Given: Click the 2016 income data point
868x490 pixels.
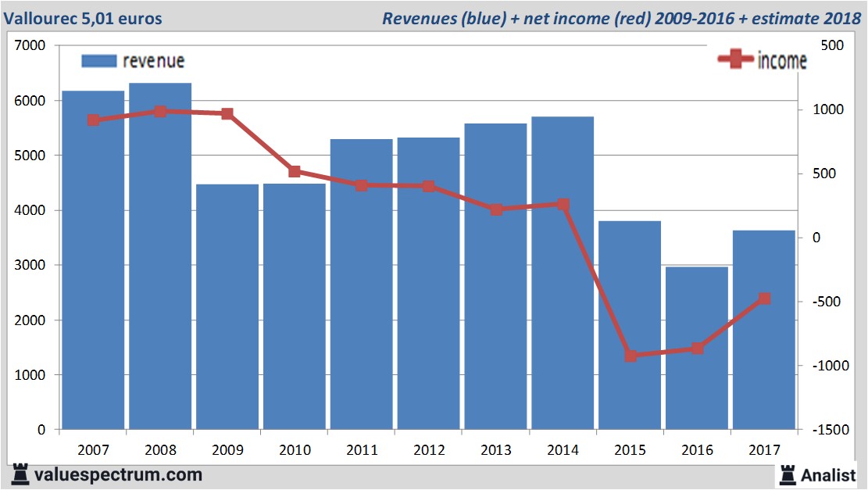Looking at the screenshot, I should [x=698, y=349].
